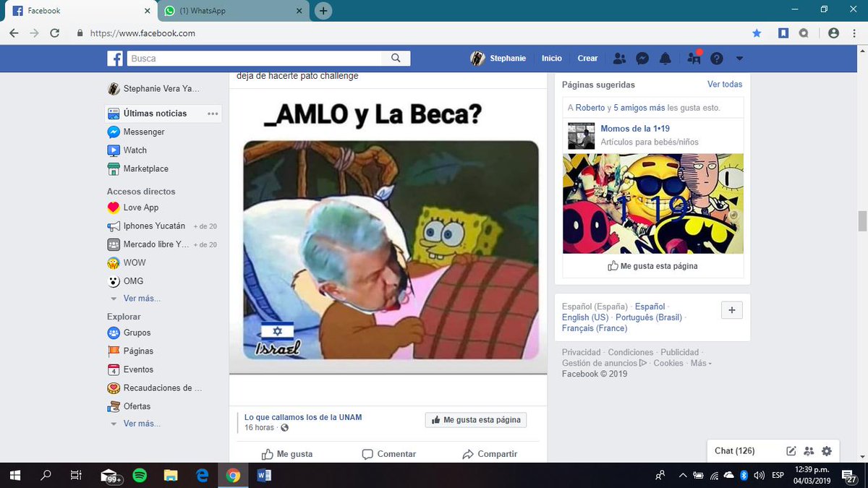
Task: Open the Windows Start menu
Action: [x=14, y=476]
